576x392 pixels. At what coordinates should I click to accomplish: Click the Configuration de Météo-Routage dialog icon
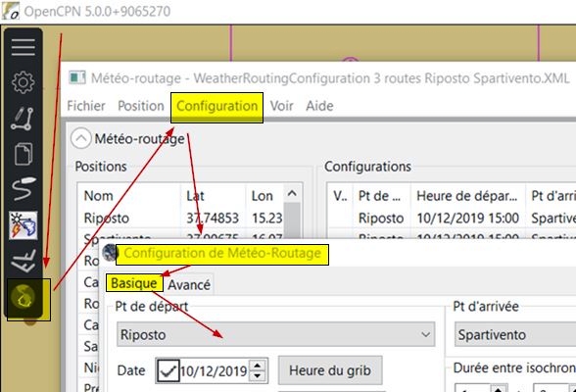click(x=110, y=253)
